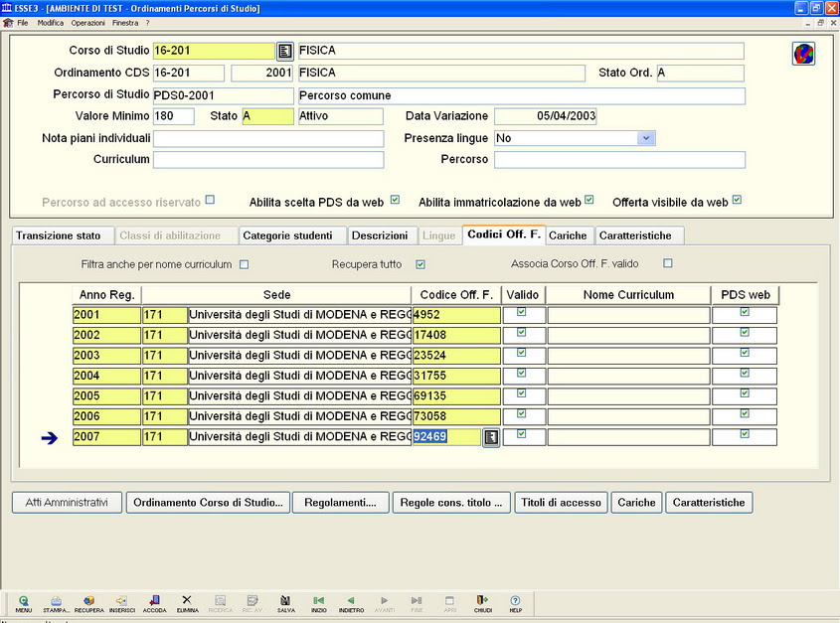This screenshot has height=623, width=840.
Task: Toggle Valido checkbox for year 2001
Action: (521, 312)
